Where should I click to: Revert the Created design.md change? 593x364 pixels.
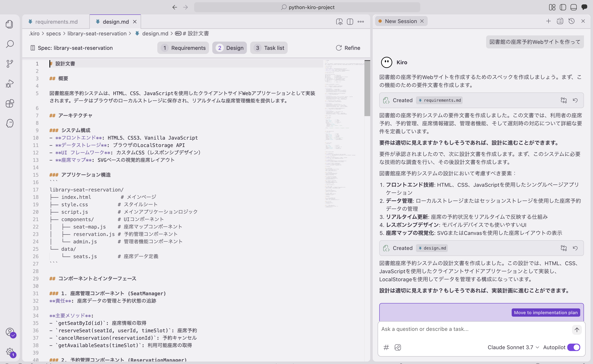[575, 248]
